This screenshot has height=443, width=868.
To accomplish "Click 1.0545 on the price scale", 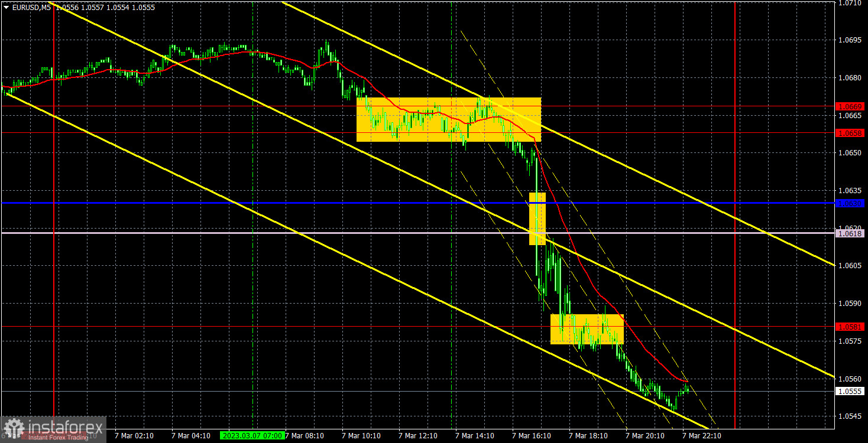I will pos(850,416).
